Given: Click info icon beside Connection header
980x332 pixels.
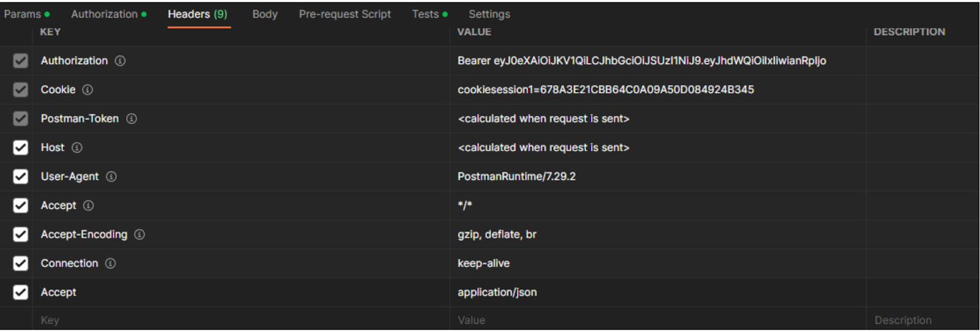Looking at the screenshot, I should point(110,263).
